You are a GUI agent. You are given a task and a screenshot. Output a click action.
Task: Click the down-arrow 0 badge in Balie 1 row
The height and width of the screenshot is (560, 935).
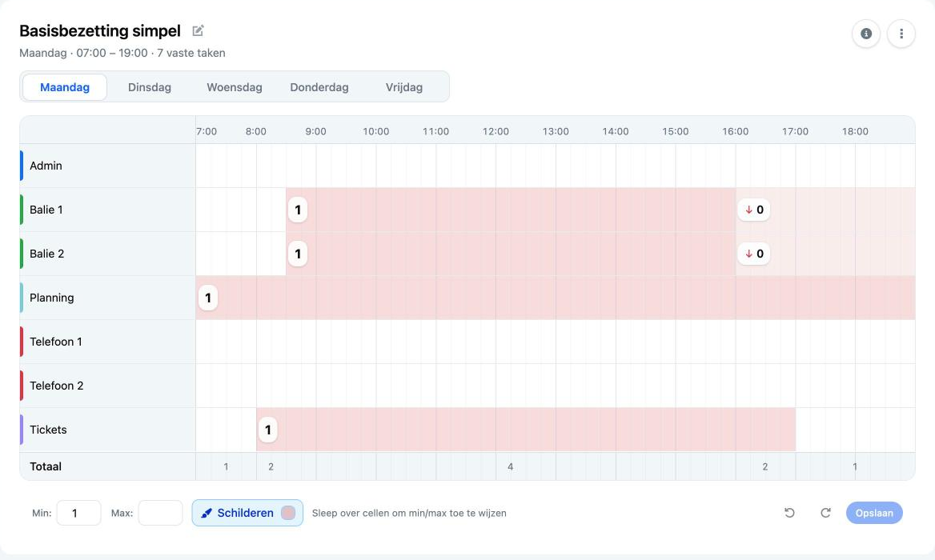pyautogui.click(x=754, y=210)
